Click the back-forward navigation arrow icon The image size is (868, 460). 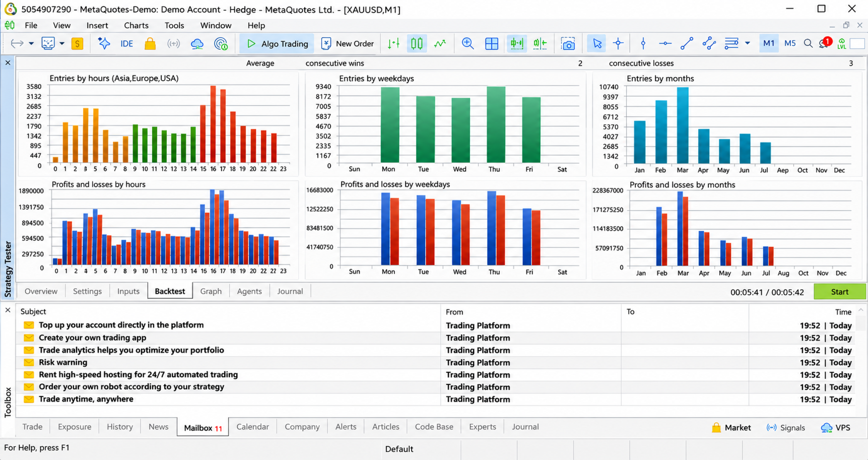(17, 44)
